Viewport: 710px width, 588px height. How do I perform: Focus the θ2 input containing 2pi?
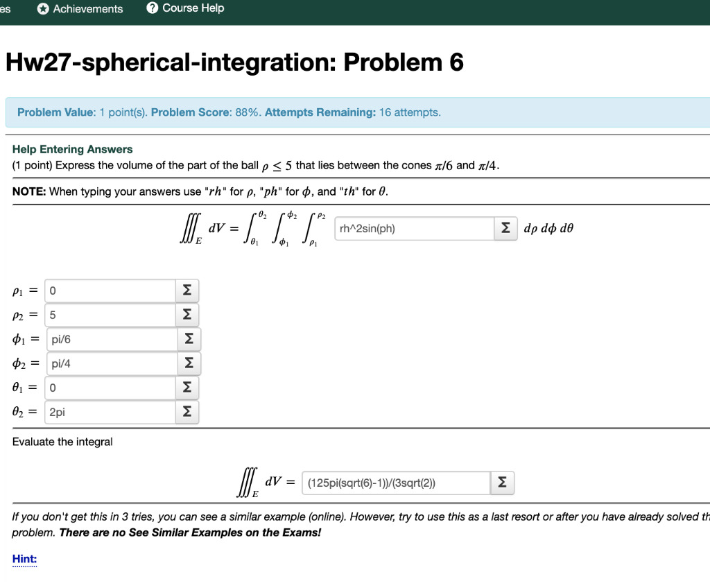pos(110,412)
